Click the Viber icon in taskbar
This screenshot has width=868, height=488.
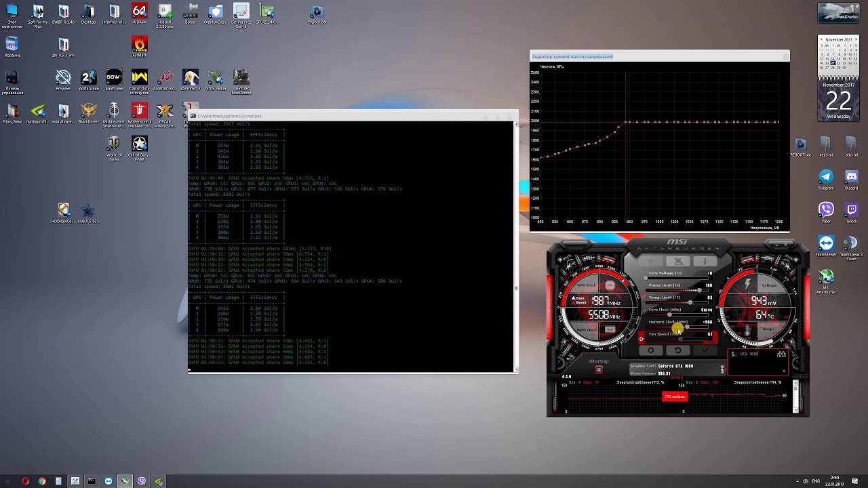[x=142, y=481]
